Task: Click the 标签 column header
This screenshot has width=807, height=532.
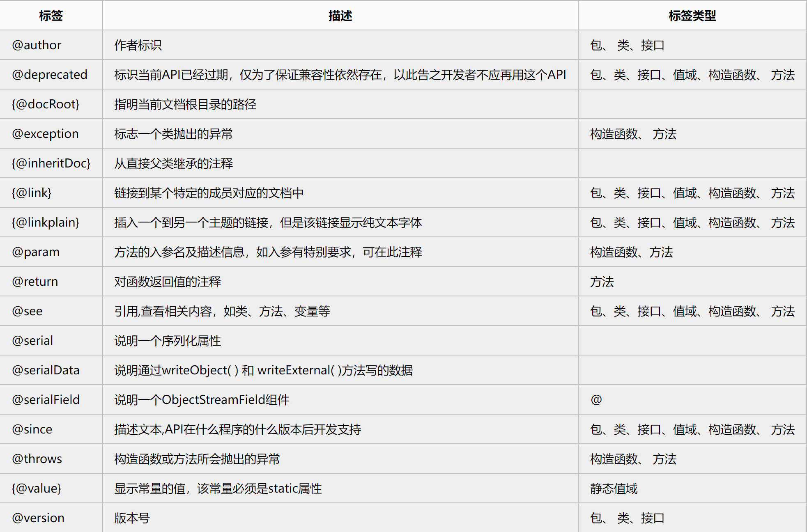Action: (51, 16)
